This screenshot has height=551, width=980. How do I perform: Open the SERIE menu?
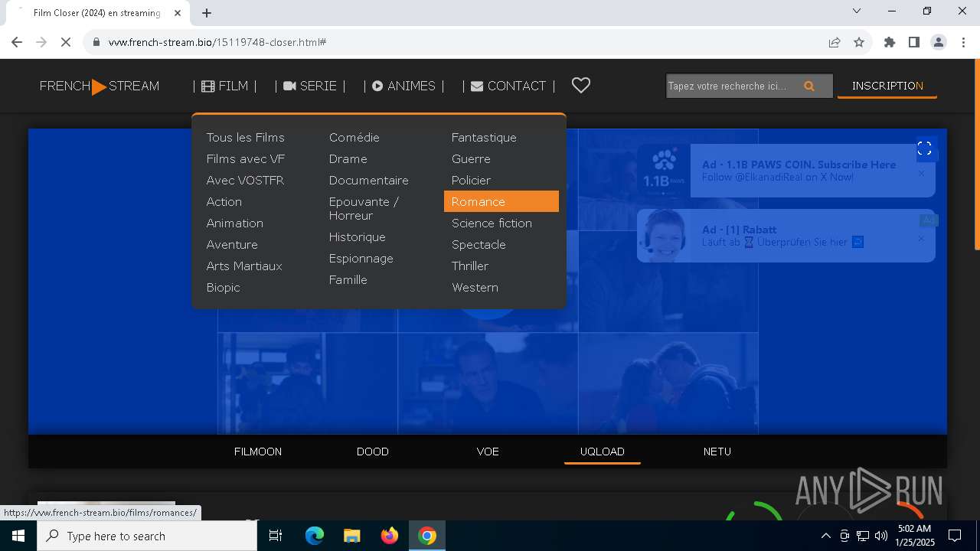310,86
